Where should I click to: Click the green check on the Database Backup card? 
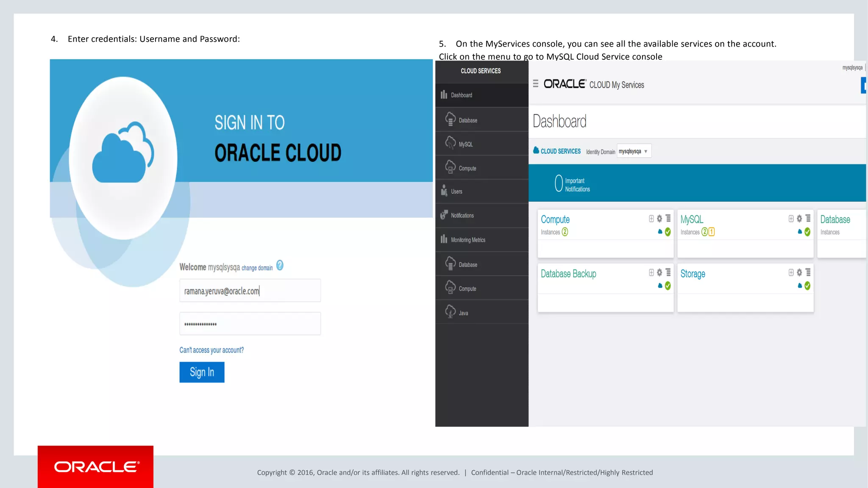tap(668, 286)
